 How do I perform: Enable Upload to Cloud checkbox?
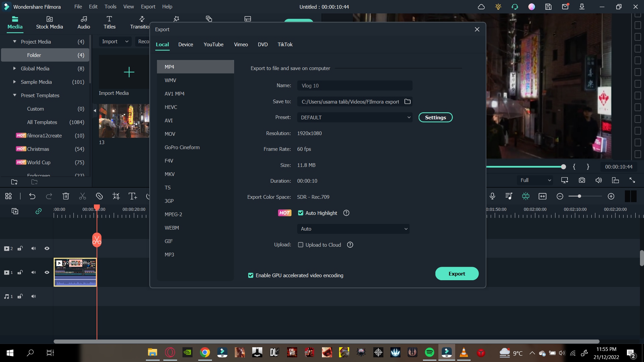(300, 244)
